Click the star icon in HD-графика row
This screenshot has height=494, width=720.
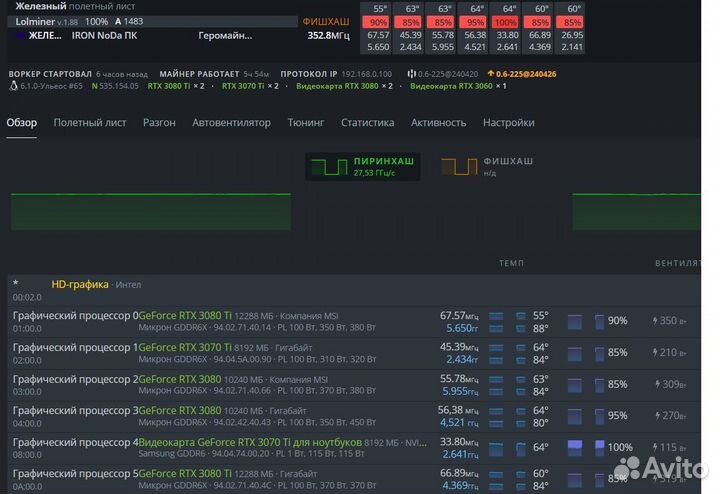coord(16,283)
